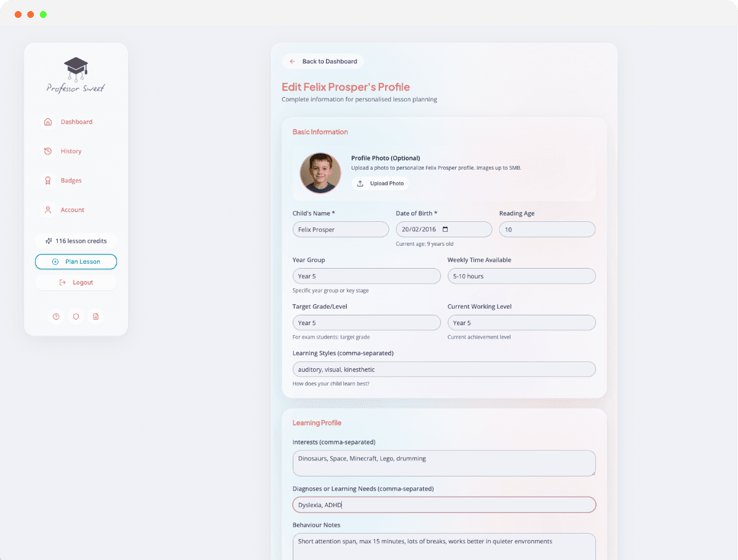The width and height of the screenshot is (738, 560).
Task: Click the Interests text area
Action: pos(443,463)
